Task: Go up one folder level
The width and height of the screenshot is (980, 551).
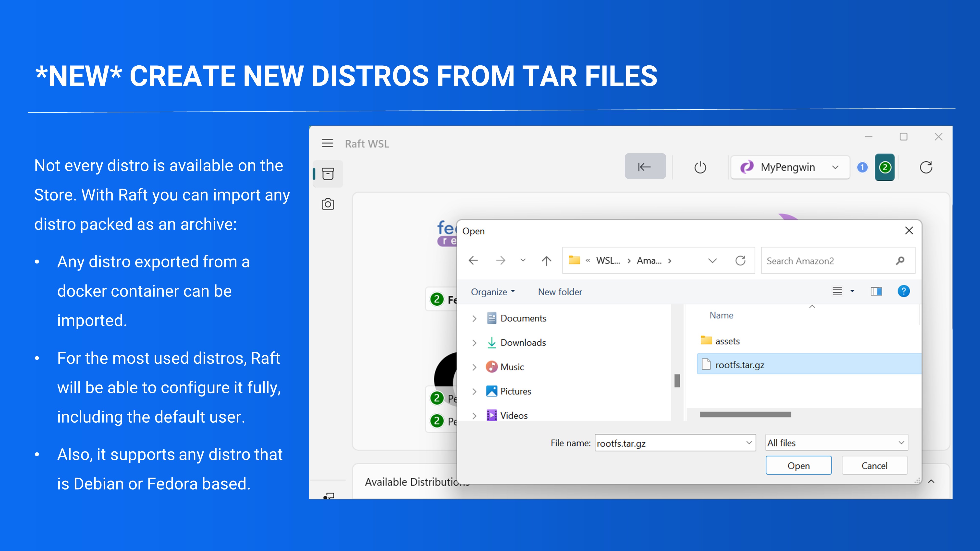Action: pyautogui.click(x=546, y=261)
